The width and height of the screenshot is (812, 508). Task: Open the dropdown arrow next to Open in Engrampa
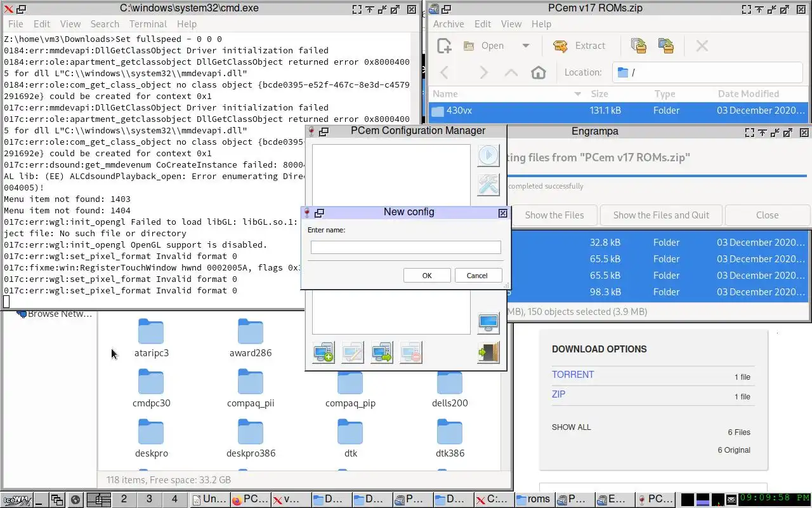(x=525, y=46)
